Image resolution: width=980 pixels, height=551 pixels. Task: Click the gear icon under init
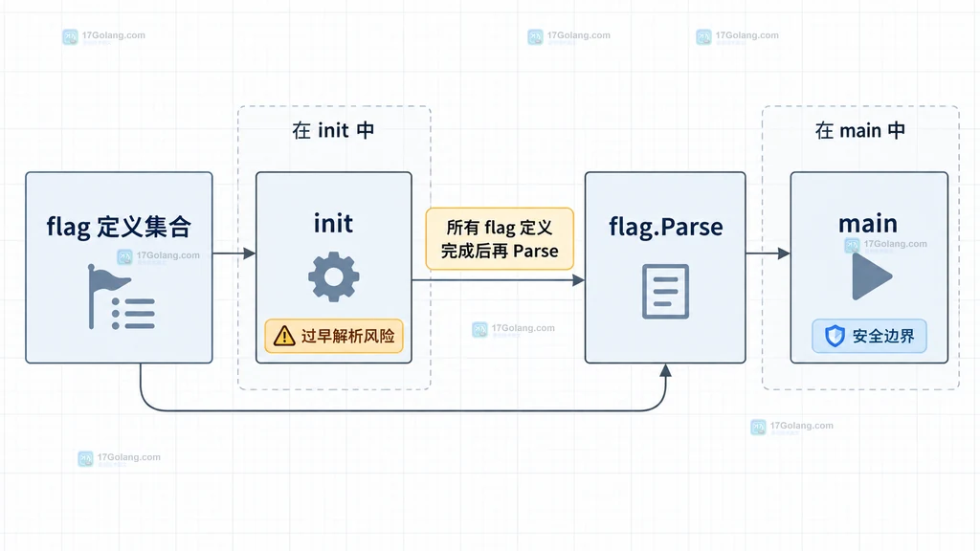[334, 276]
